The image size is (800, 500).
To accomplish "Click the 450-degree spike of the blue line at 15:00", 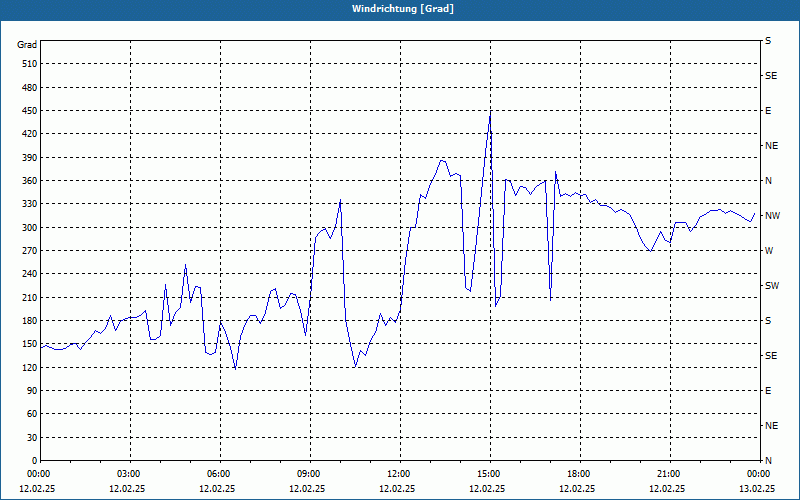I will (490, 113).
